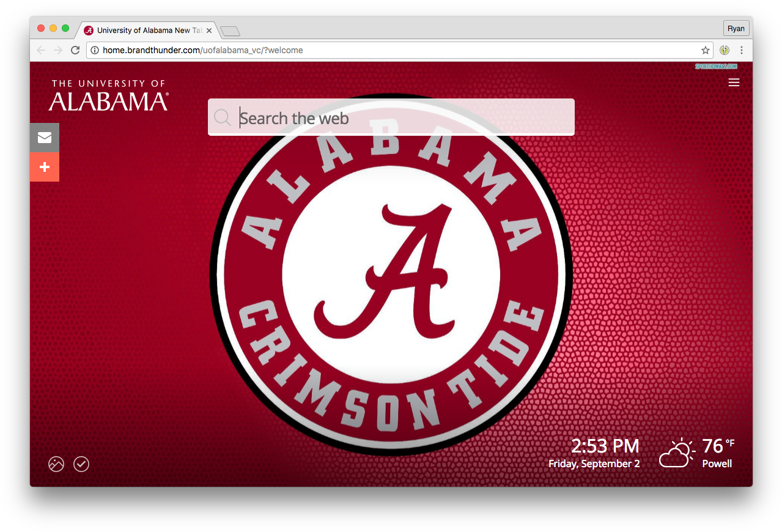The width and height of the screenshot is (782, 532).
Task: Reload the current page
Action: coord(75,50)
